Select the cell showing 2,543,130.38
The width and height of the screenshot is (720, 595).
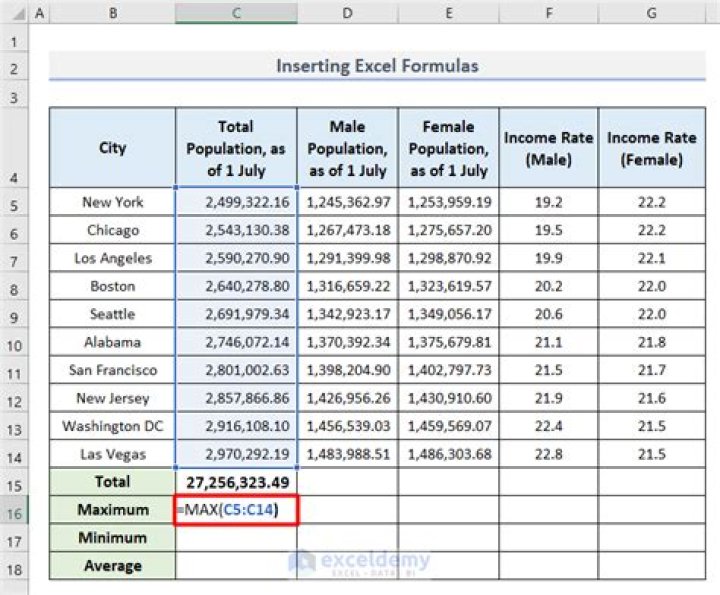(236, 230)
